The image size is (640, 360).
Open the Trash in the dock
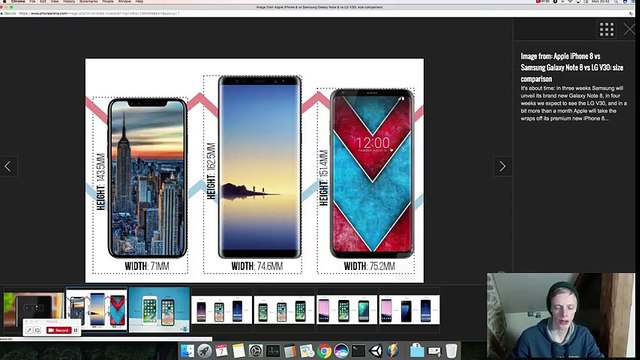pos(451,351)
